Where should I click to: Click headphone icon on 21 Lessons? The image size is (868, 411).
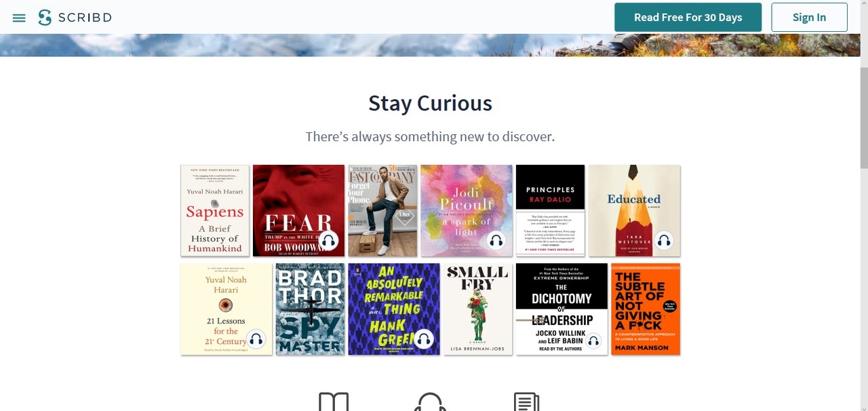click(256, 338)
